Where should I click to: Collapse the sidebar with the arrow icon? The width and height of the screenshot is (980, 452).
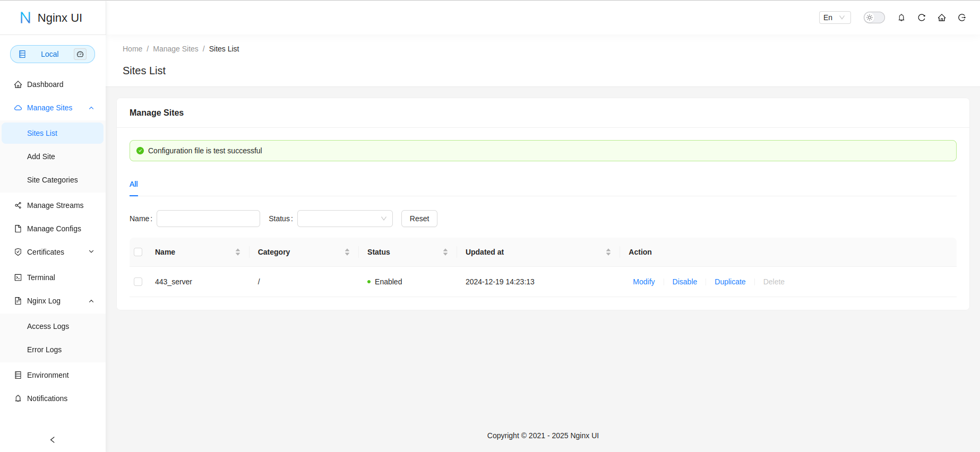53,440
